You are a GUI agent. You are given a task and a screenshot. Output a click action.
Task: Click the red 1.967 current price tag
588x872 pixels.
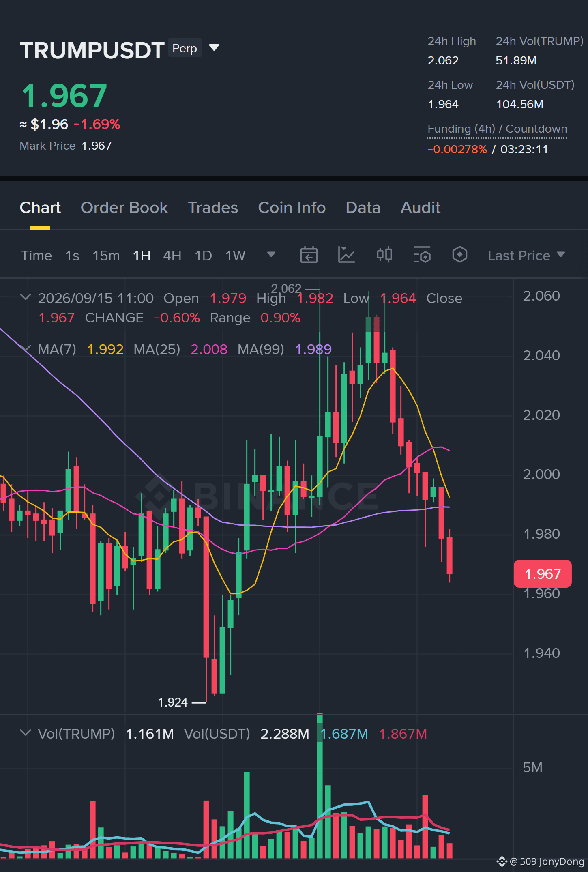point(543,574)
